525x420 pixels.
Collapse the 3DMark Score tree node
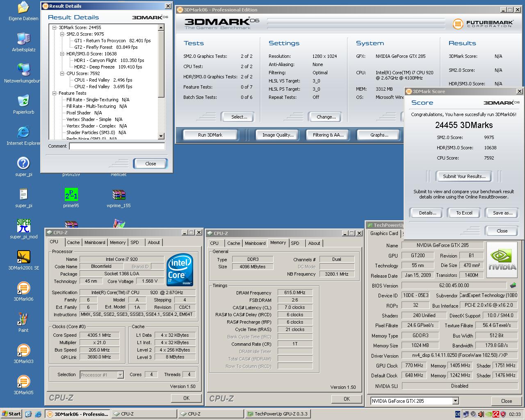(55, 27)
